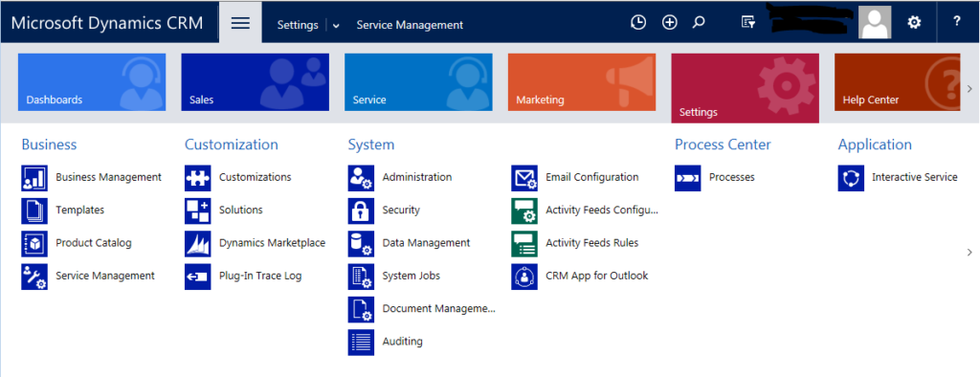Click the Email Configuration icon

click(523, 178)
